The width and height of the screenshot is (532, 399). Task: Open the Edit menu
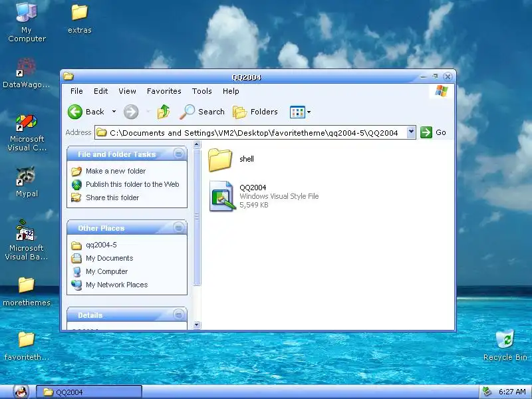coord(101,91)
